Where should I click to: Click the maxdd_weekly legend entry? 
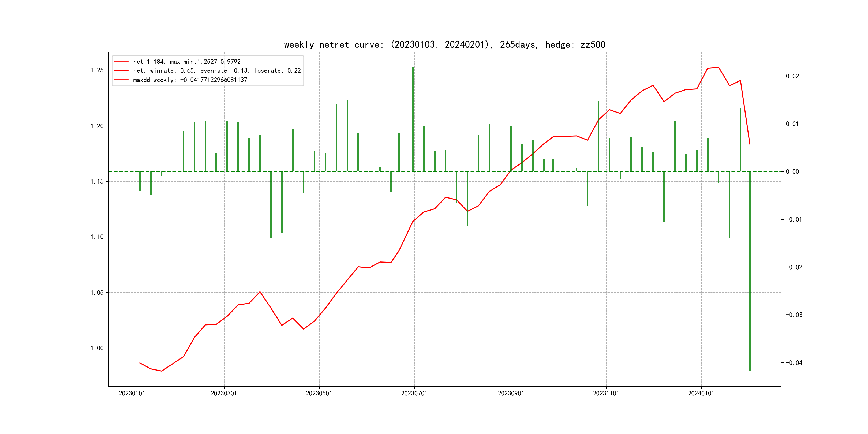[x=190, y=80]
